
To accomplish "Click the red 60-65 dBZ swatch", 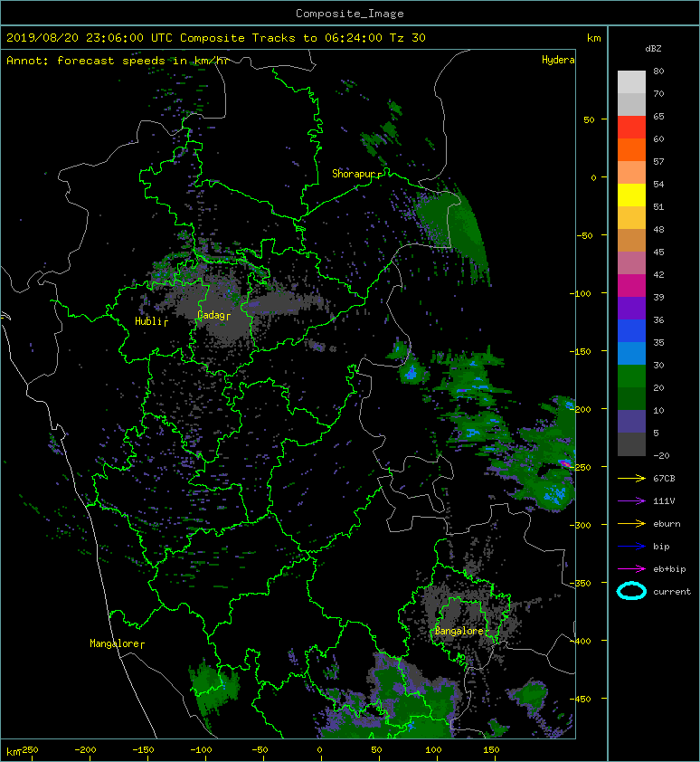I will coord(631,127).
